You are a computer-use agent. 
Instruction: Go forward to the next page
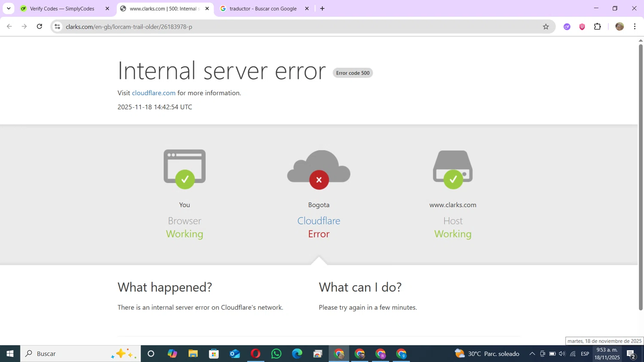(x=24, y=27)
